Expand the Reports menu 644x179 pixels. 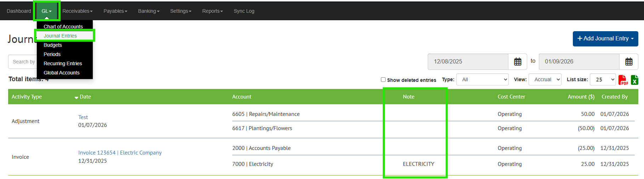(212, 11)
